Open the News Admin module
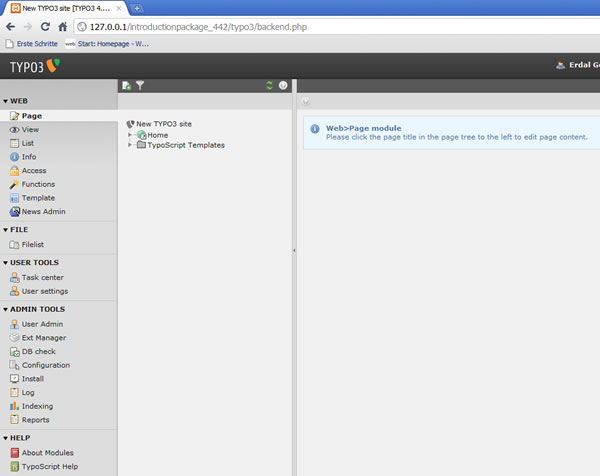This screenshot has width=600, height=476. pos(43,212)
